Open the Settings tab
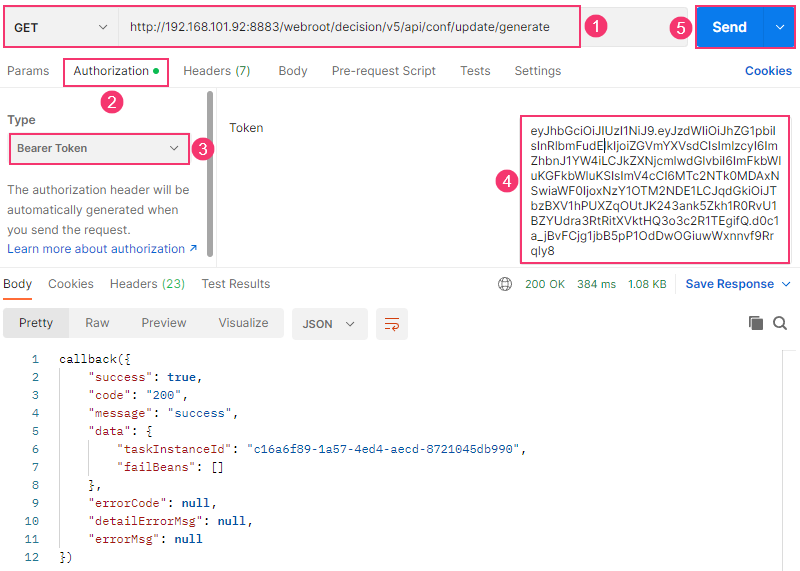The image size is (800, 571). pos(538,71)
